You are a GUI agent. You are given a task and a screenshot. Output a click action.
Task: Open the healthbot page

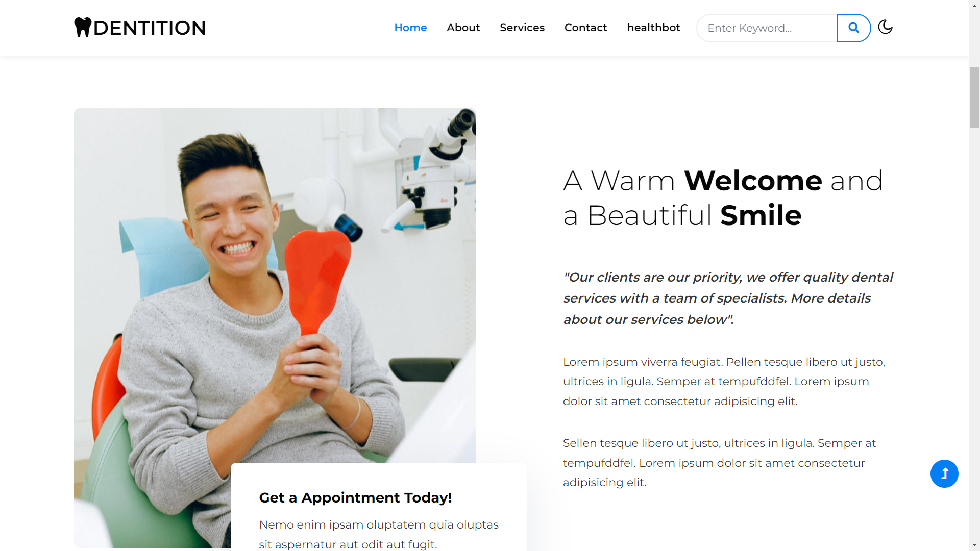(x=653, y=28)
